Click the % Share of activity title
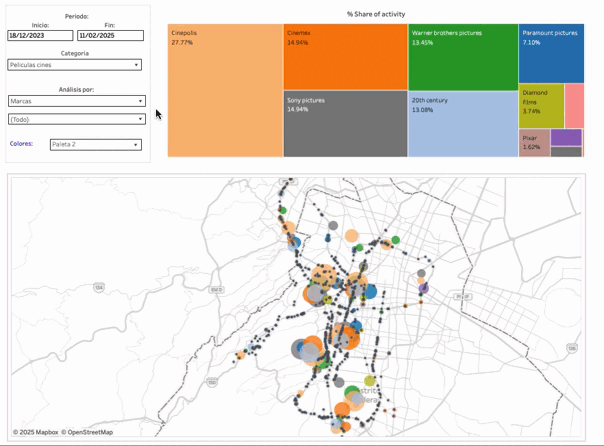 [x=376, y=14]
